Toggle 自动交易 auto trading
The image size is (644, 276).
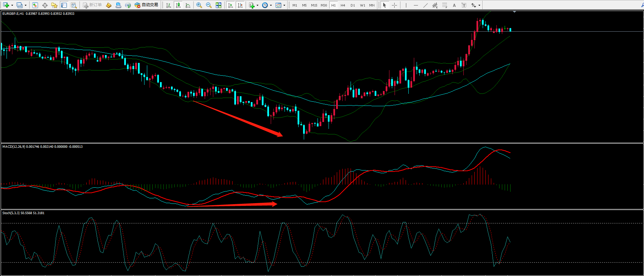click(x=147, y=5)
